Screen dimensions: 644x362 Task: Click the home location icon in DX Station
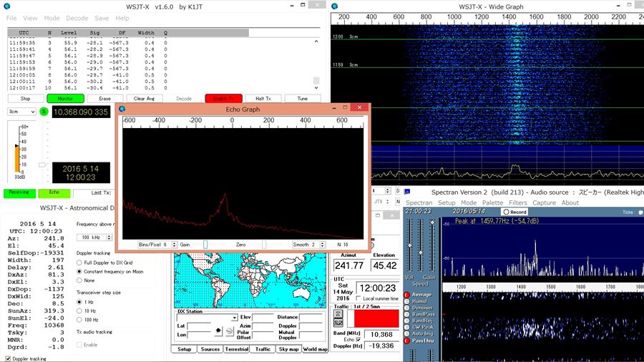tap(218, 331)
